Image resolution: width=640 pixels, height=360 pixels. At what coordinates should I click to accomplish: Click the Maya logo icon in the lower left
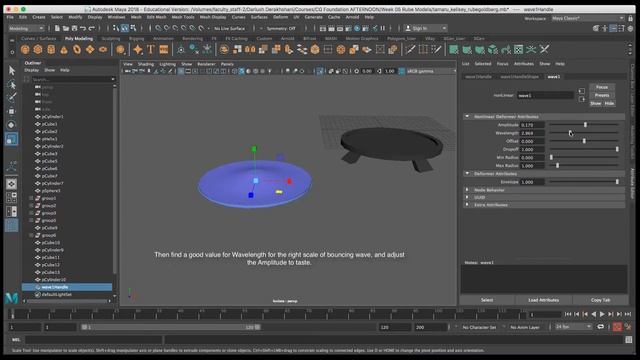tap(11, 298)
